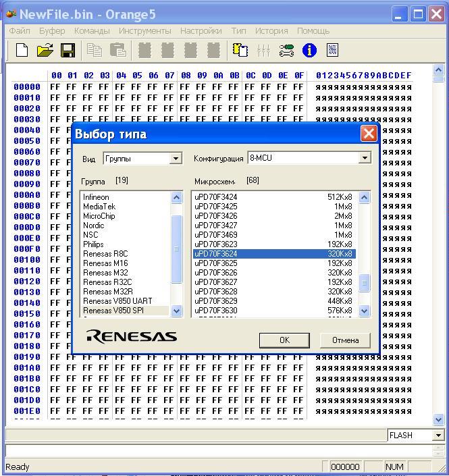Click the copy pages toolbar icon
The height and width of the screenshot is (476, 449).
click(95, 50)
